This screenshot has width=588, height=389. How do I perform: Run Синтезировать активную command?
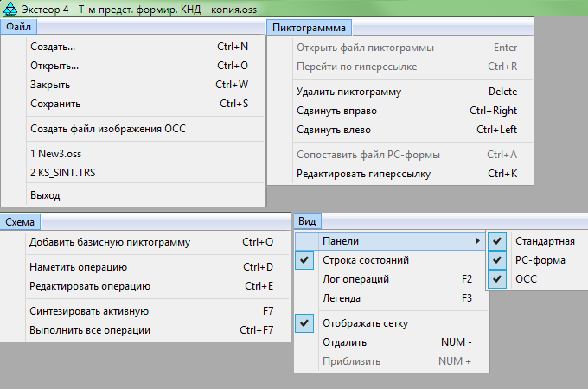[x=90, y=310]
